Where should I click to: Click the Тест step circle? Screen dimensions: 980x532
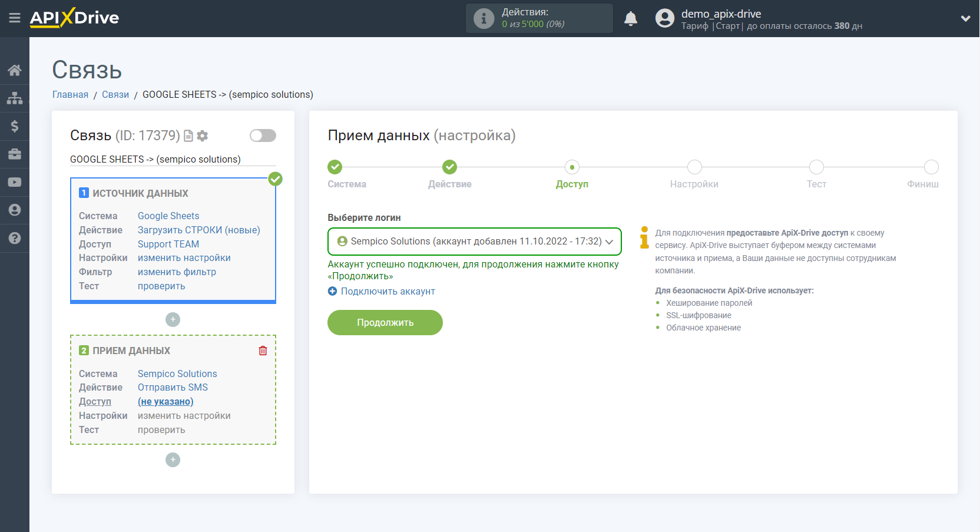[x=816, y=167]
